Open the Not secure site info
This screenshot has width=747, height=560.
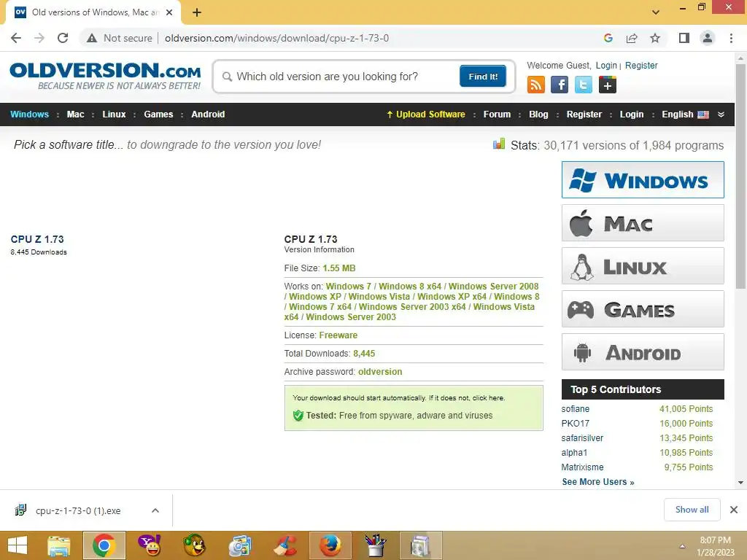point(120,38)
